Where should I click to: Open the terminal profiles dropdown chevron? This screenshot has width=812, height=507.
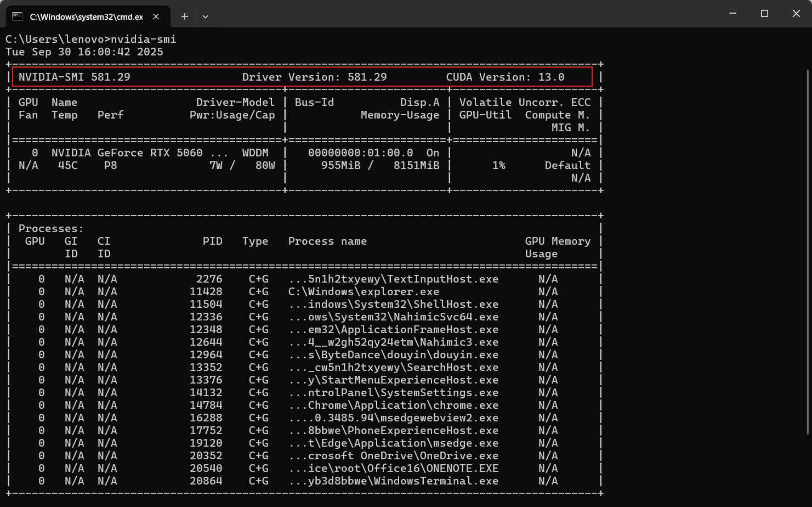(205, 16)
